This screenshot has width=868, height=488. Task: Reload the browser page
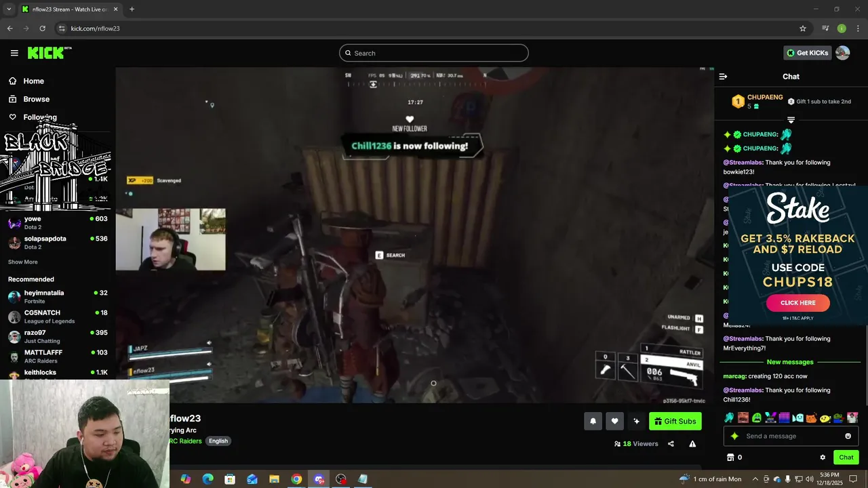42,28
